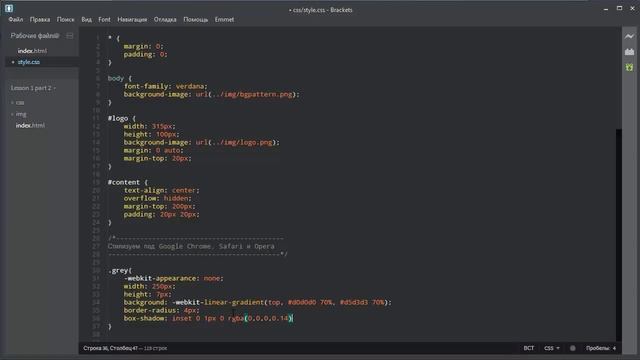Screen dimensions: 640x360
Task: Click the font-family: verdana line
Action: [x=166, y=87]
